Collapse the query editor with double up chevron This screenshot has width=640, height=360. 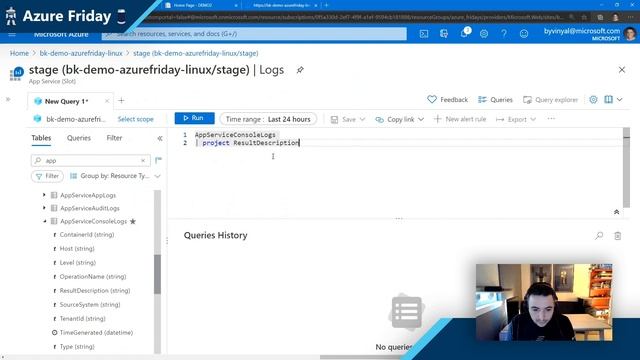coord(616,212)
